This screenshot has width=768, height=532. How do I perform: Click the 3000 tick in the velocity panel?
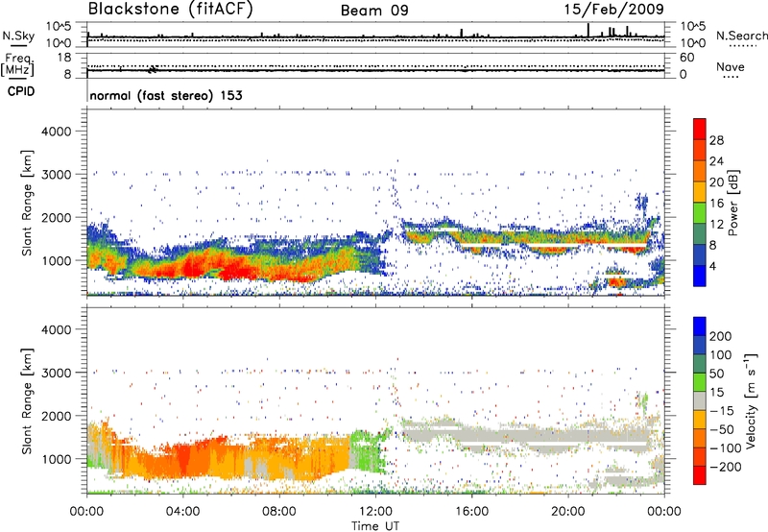point(56,373)
